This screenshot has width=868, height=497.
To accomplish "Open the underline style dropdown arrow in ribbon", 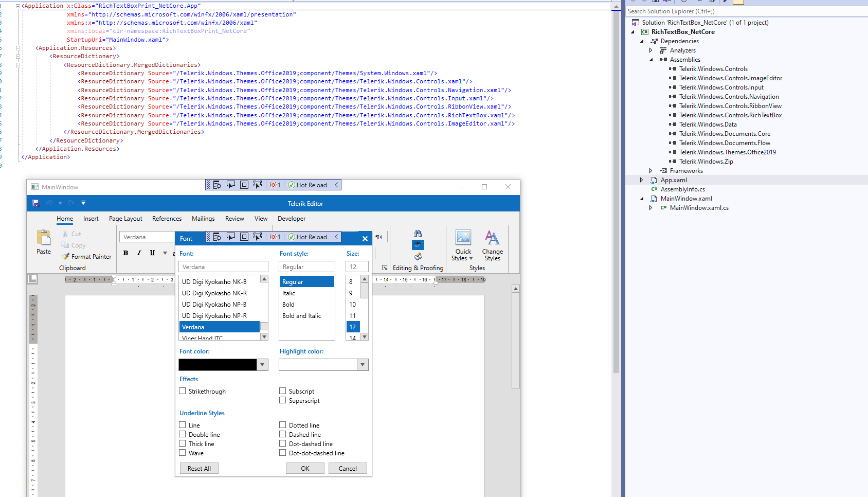I will pyautogui.click(x=165, y=253).
